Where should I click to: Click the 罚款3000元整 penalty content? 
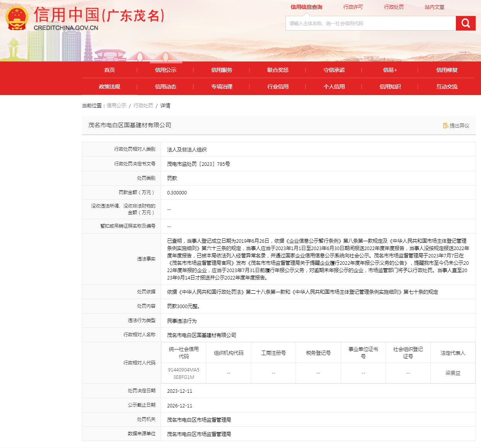pos(183,306)
